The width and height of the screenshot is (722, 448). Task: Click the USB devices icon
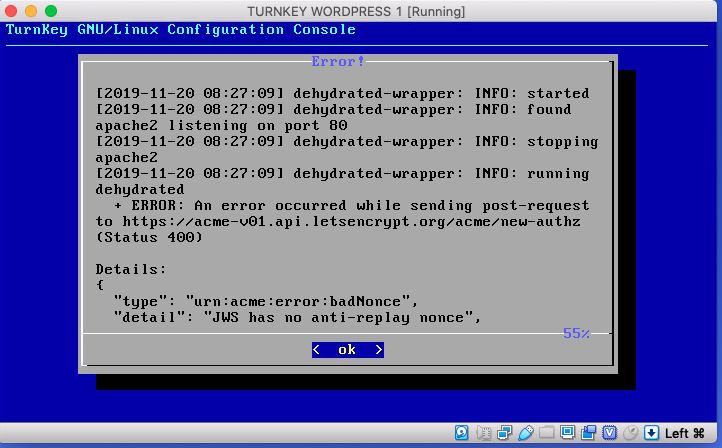(x=525, y=433)
